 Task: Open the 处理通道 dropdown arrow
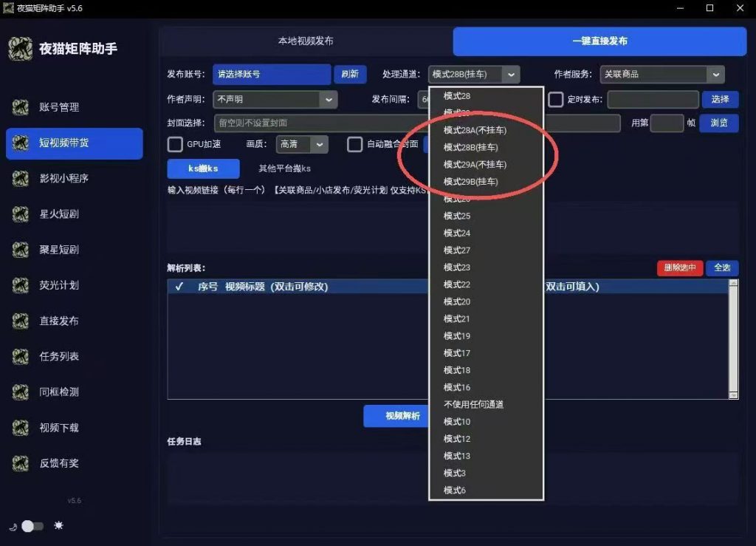[x=511, y=75]
